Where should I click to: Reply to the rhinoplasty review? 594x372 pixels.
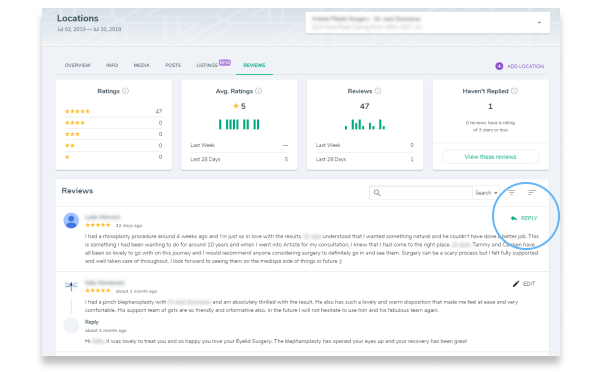click(x=524, y=218)
